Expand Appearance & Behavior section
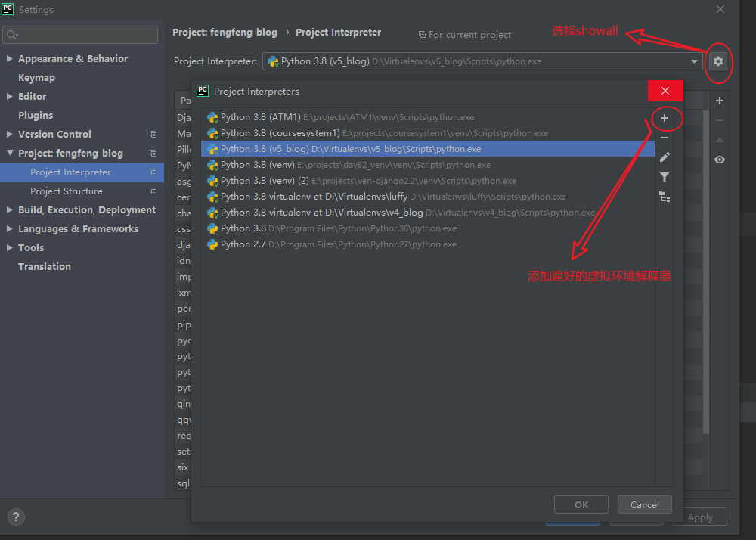Screen dimensions: 756x540 tap(9, 58)
